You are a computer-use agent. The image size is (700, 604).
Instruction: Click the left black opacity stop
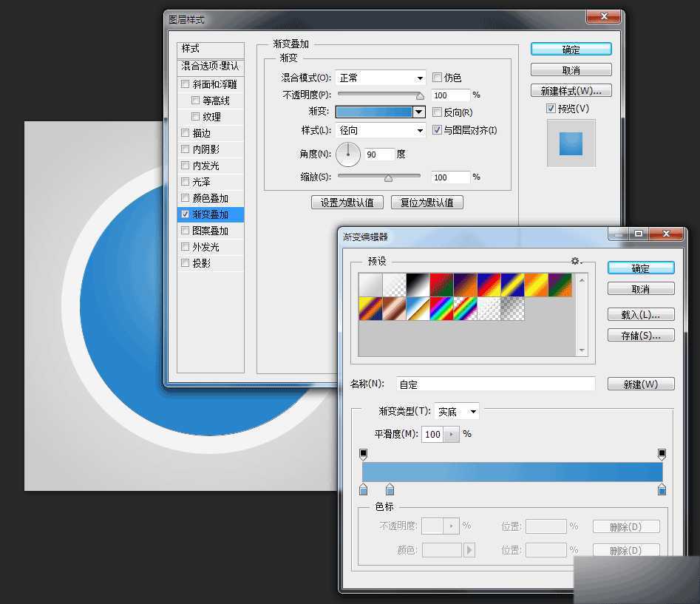tap(363, 454)
